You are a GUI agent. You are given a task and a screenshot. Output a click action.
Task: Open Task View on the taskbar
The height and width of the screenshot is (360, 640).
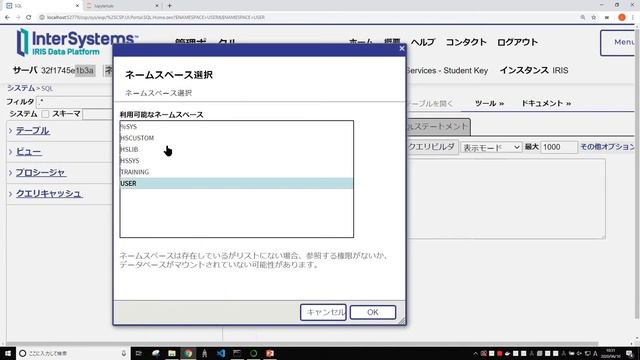point(139,353)
